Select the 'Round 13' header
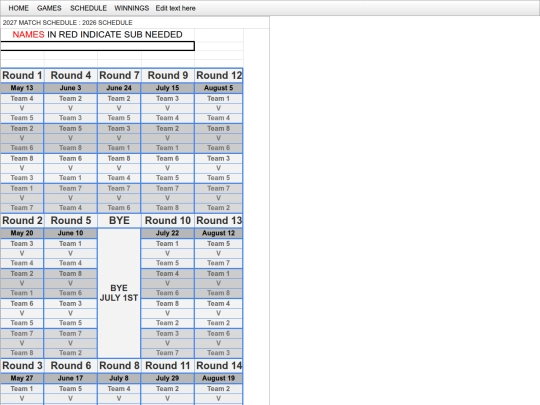 pos(219,220)
